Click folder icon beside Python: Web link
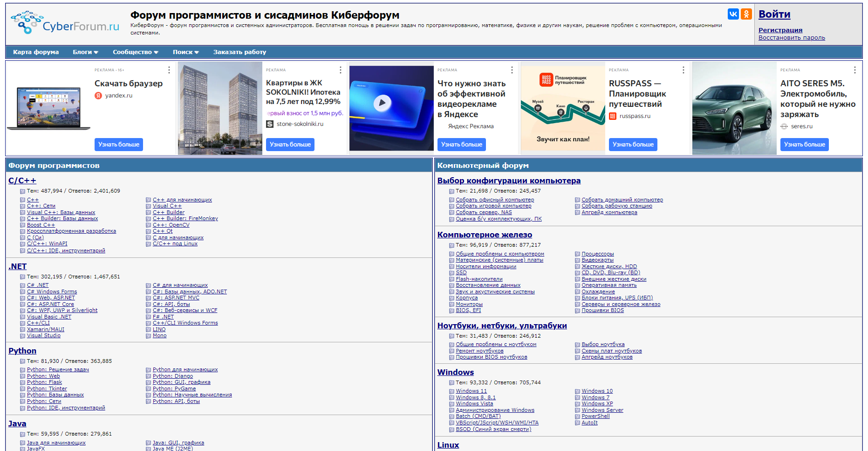The image size is (868, 451). (22, 376)
